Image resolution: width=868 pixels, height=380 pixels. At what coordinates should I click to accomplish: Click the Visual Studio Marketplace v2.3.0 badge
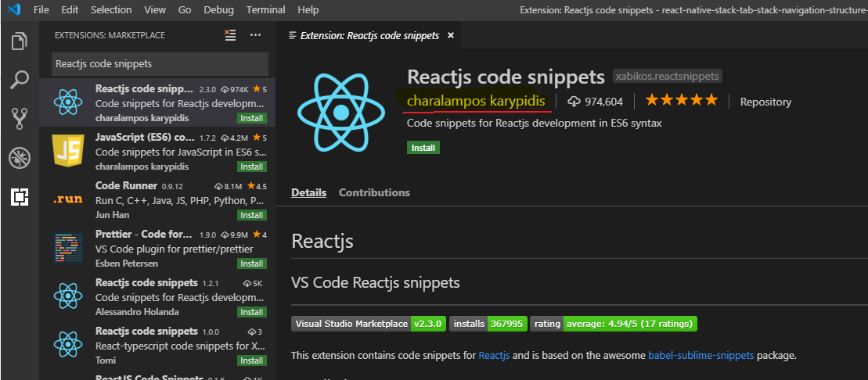(368, 324)
